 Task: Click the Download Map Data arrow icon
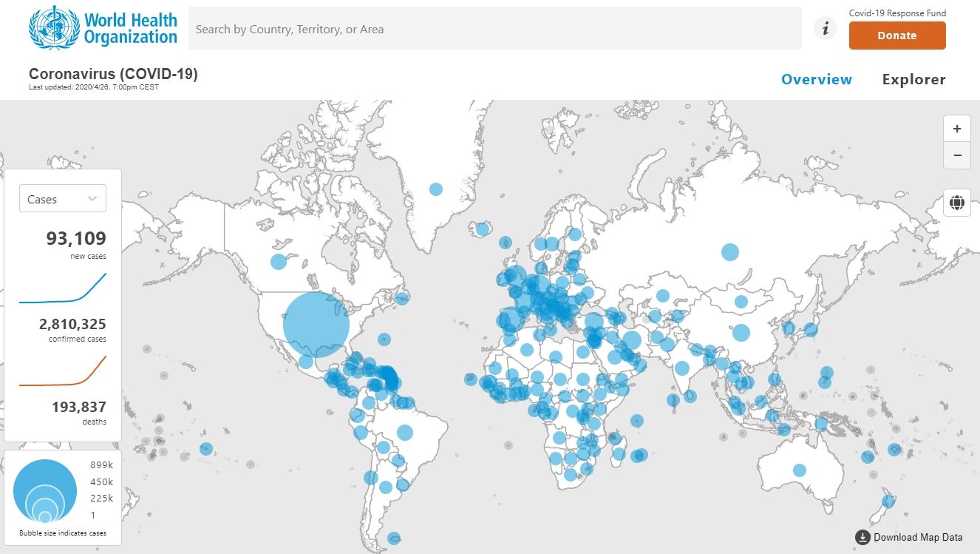pos(862,537)
